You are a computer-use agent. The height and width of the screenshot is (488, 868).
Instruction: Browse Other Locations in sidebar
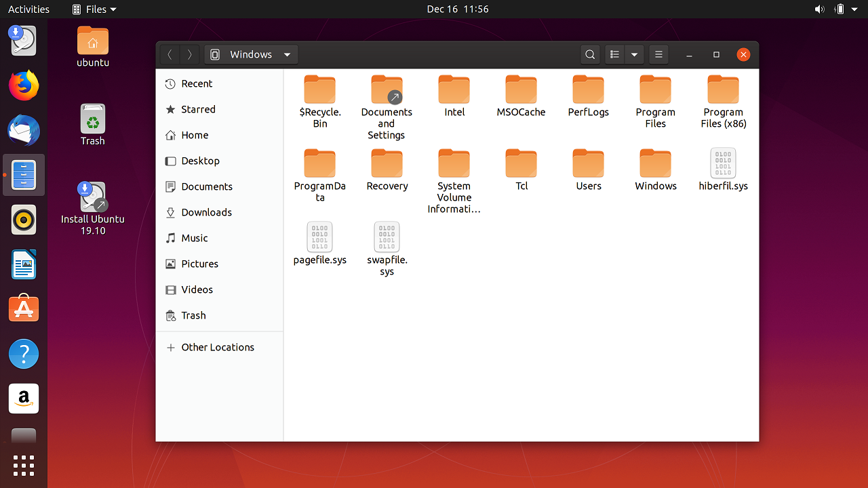click(x=220, y=347)
